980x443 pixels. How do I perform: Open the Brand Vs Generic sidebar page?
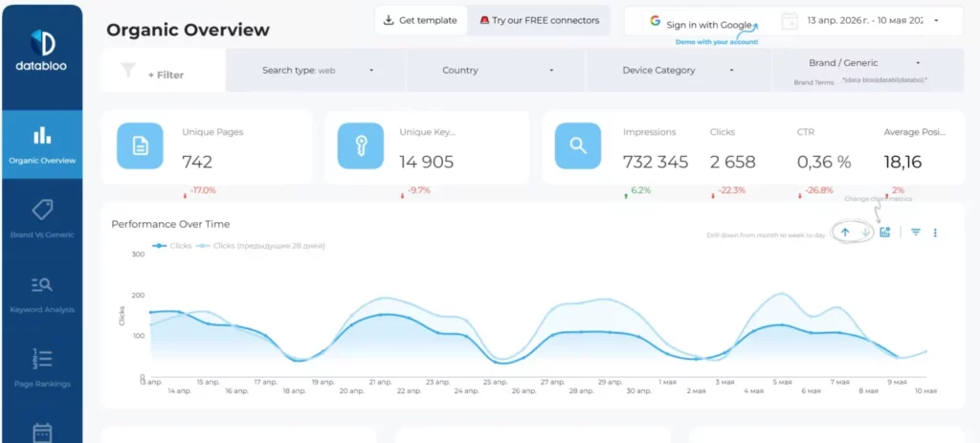click(x=42, y=219)
